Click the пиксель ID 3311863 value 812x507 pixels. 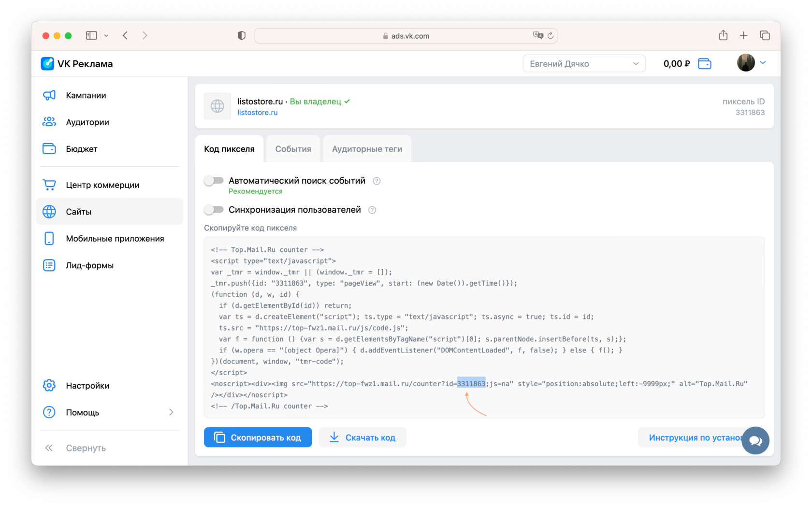(750, 113)
